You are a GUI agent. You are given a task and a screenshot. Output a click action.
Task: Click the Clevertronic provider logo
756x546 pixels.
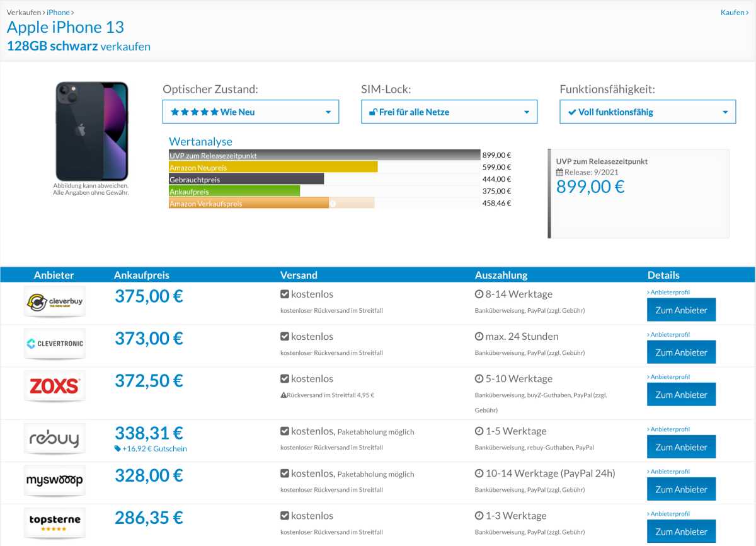point(55,344)
